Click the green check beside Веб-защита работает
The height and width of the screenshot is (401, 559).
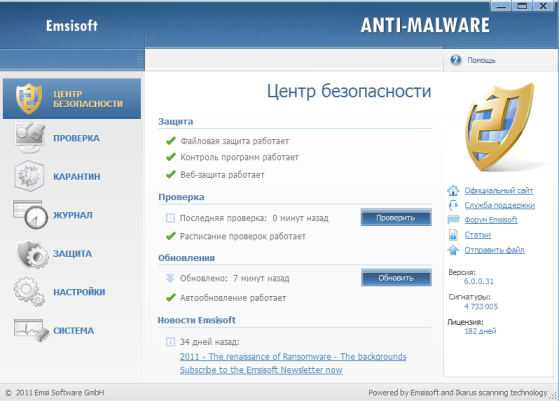171,174
